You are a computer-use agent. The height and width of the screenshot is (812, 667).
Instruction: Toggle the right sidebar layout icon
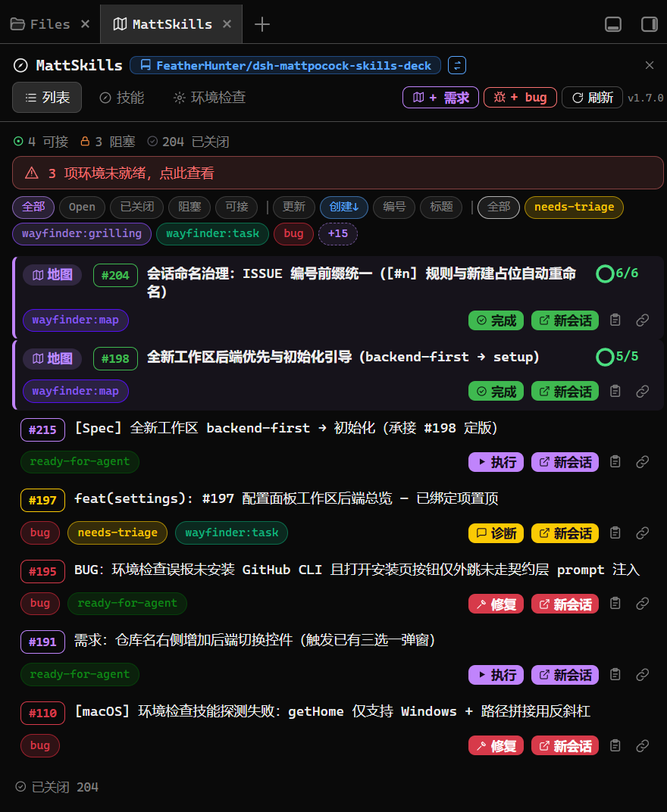coord(650,23)
